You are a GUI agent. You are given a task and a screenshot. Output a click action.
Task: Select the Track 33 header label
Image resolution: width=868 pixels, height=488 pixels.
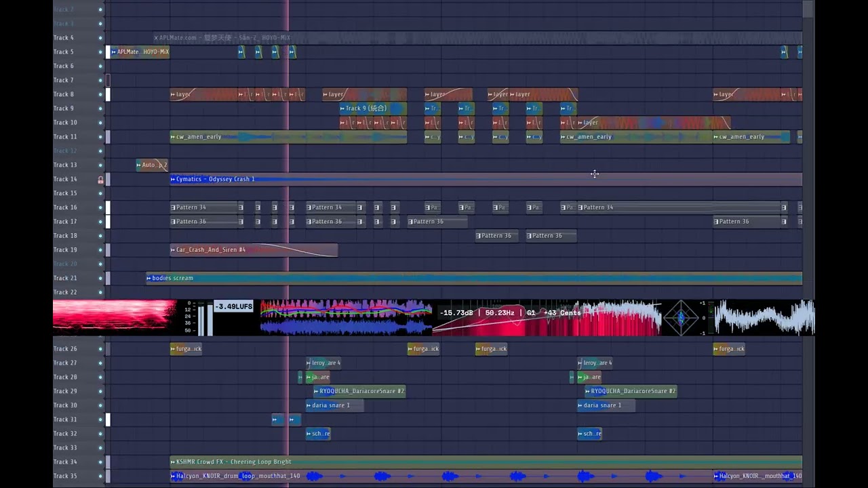(x=65, y=447)
